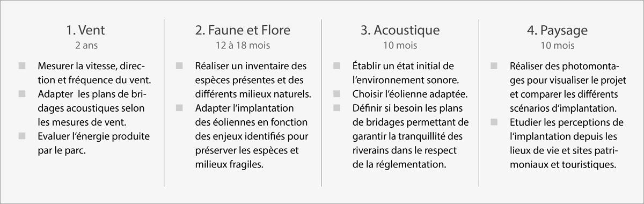The image size is (644, 204).
Task: Click the bullet beside 'Adapter l'implantation'
Action: (179, 107)
